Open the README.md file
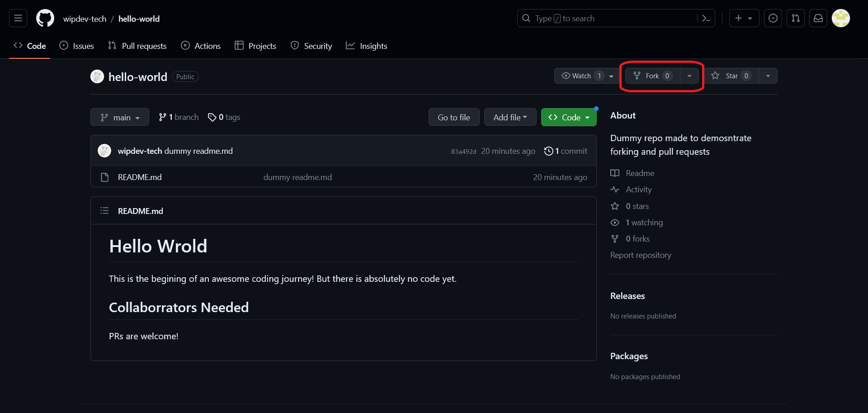This screenshot has width=868, height=413. [x=140, y=177]
